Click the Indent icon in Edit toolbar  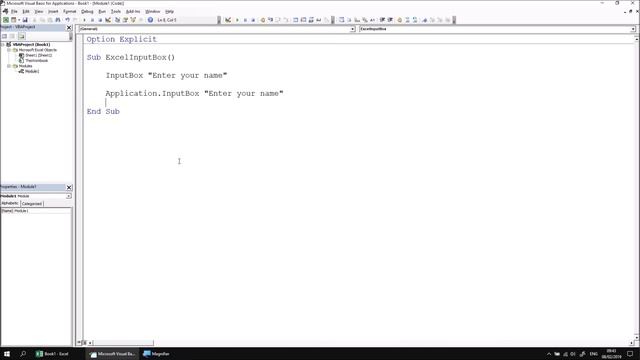tap(382, 20)
